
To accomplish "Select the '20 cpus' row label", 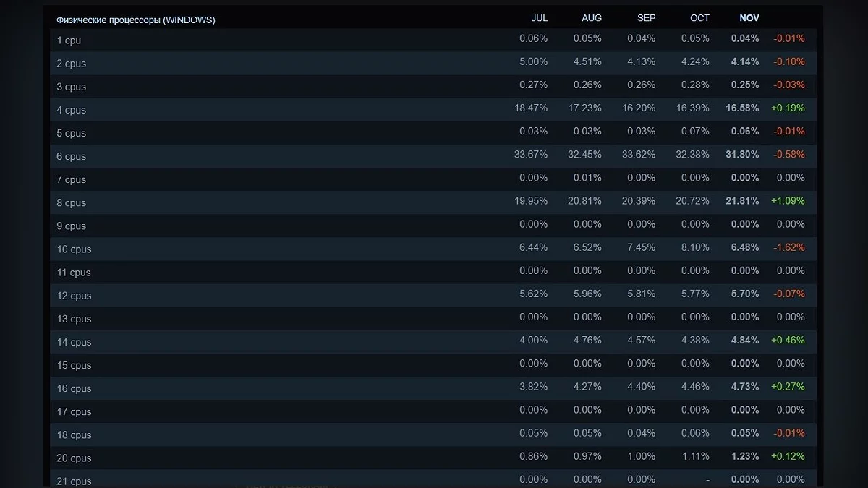I will pyautogui.click(x=74, y=458).
